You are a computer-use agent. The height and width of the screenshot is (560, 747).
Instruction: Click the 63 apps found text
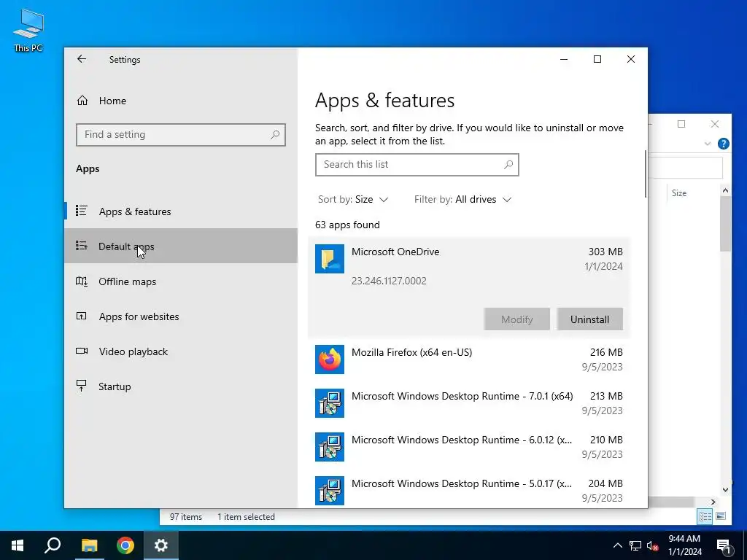(347, 225)
